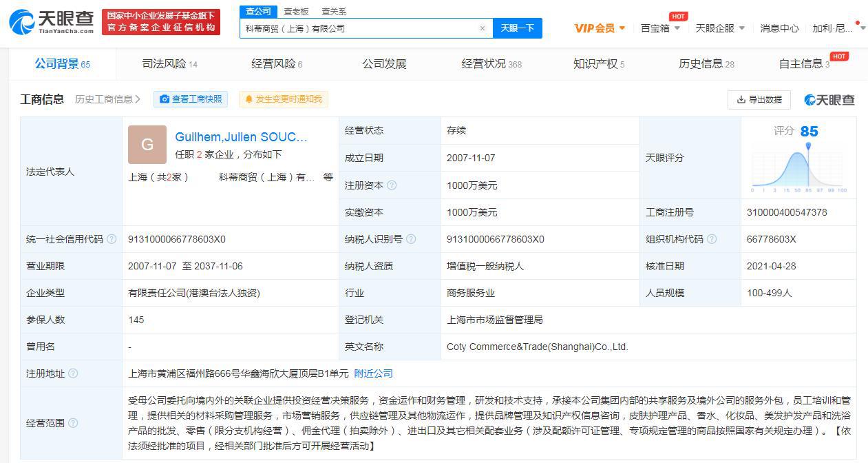This screenshot has height=463, width=868.
Task: Click the 国家中小企业发展子基金旗下 banner badge
Action: point(161,22)
